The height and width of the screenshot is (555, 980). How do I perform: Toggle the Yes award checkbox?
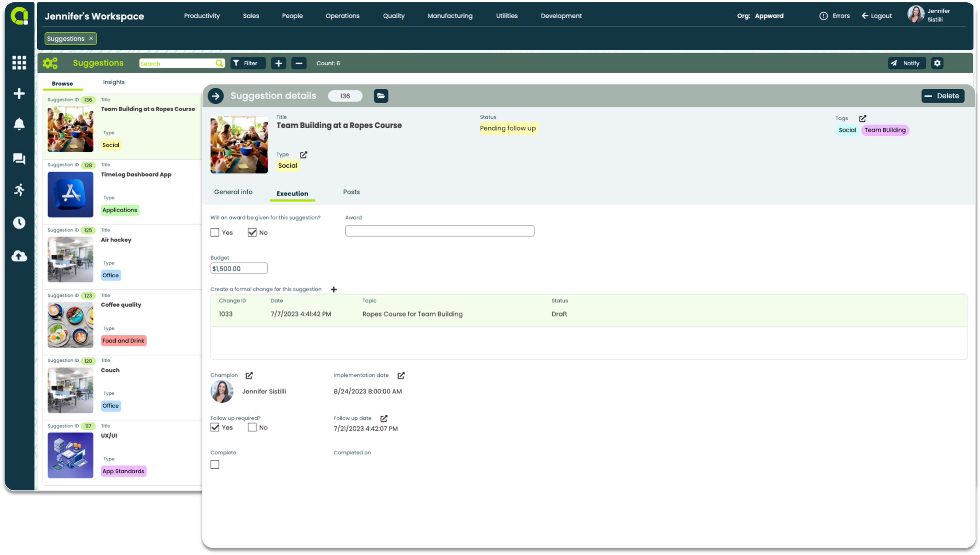215,232
